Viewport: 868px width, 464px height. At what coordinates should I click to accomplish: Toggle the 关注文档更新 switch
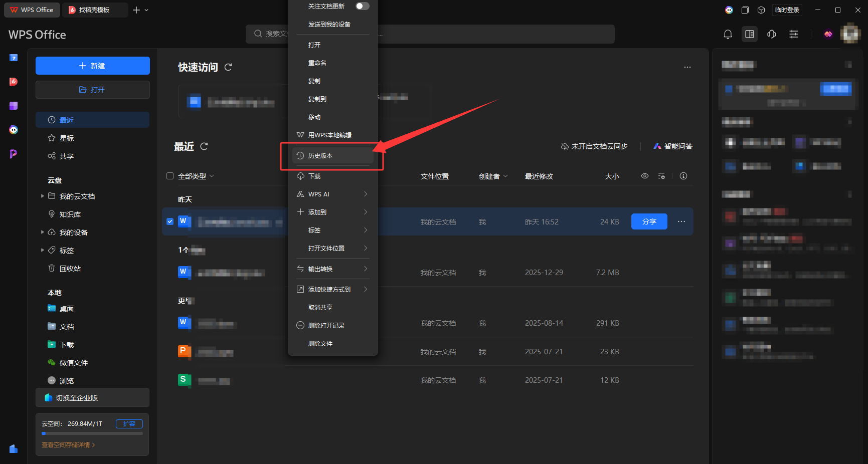(x=362, y=6)
